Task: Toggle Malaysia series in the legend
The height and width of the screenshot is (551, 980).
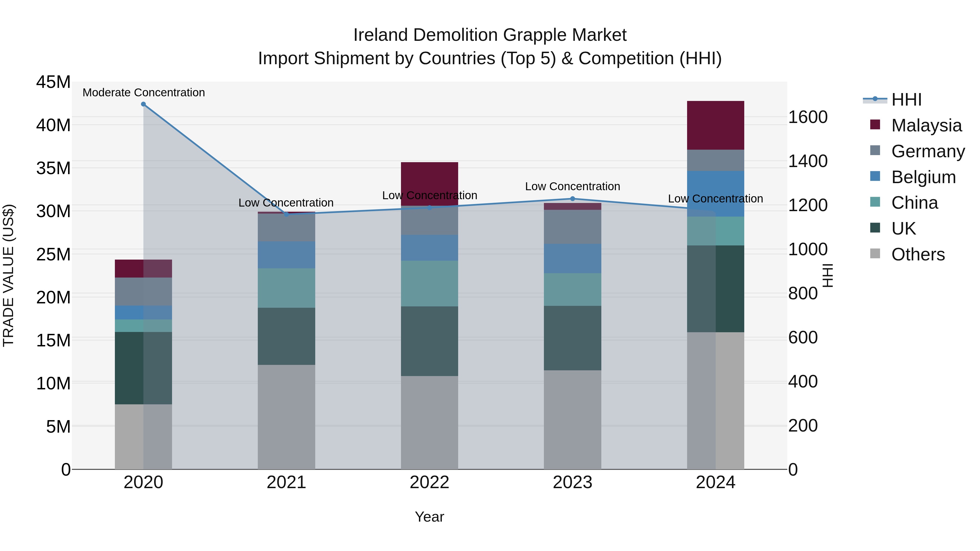Action: (x=916, y=125)
